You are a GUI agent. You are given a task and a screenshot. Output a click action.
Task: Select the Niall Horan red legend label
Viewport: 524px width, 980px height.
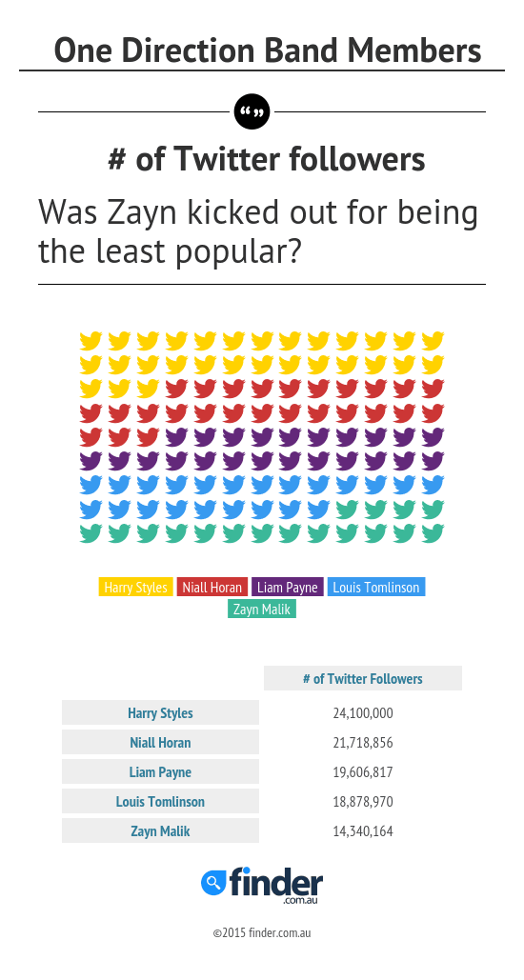pyautogui.click(x=212, y=587)
